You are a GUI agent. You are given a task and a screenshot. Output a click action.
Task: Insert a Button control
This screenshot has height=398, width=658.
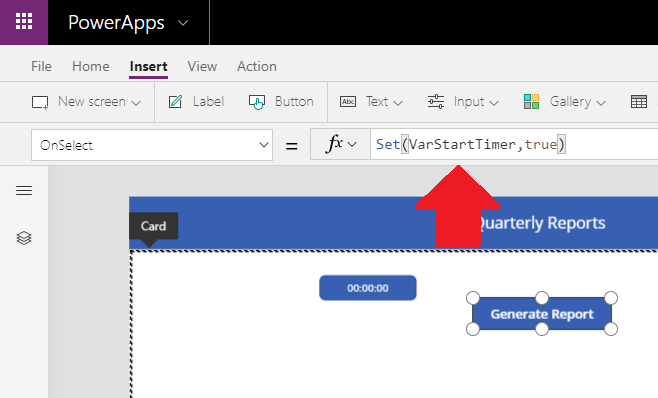281,102
